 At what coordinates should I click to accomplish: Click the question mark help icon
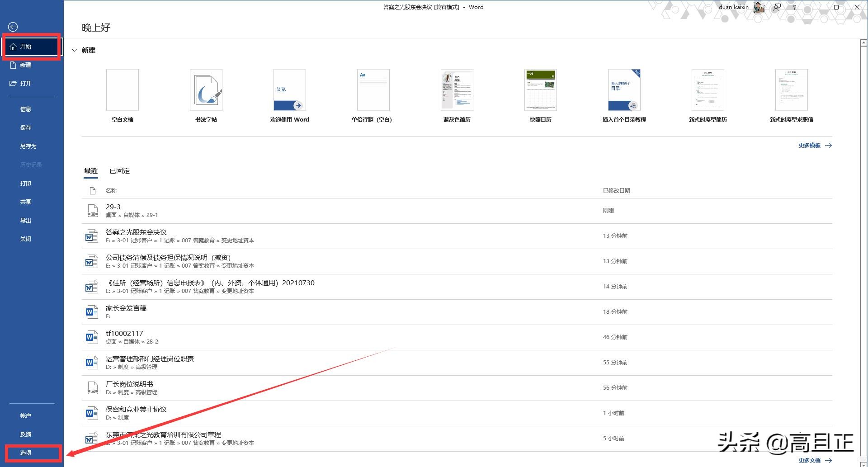click(794, 7)
